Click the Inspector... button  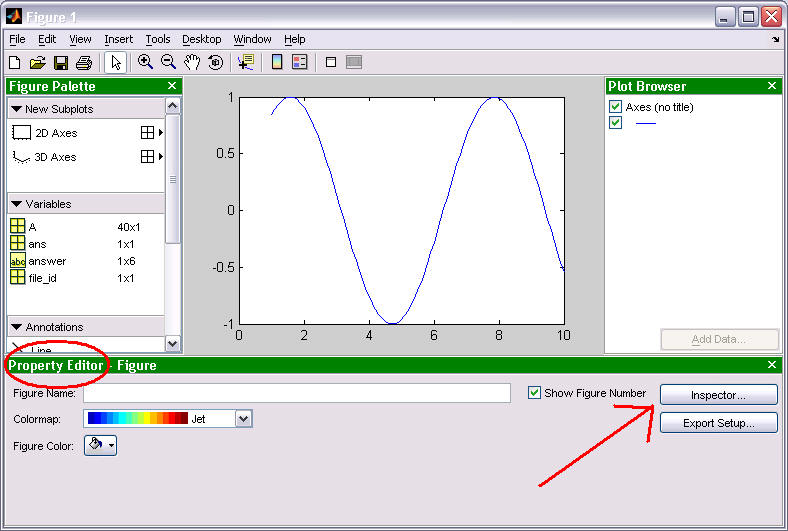[x=718, y=396]
